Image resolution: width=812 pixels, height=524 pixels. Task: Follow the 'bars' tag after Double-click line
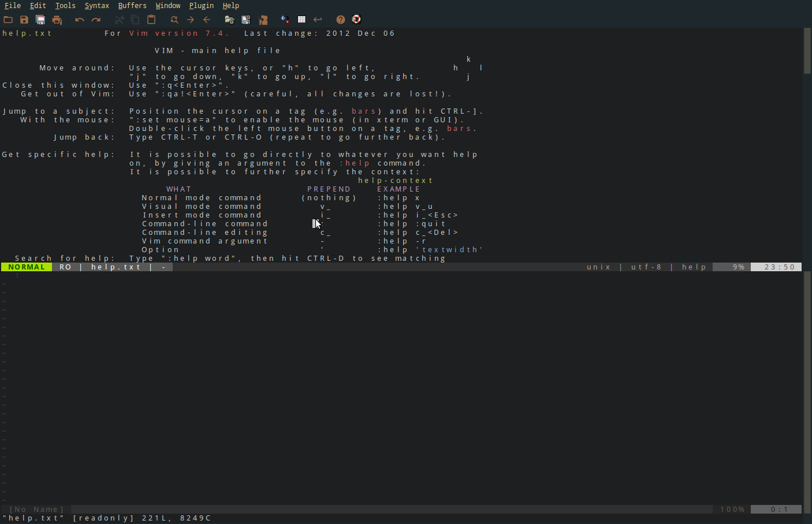(459, 129)
